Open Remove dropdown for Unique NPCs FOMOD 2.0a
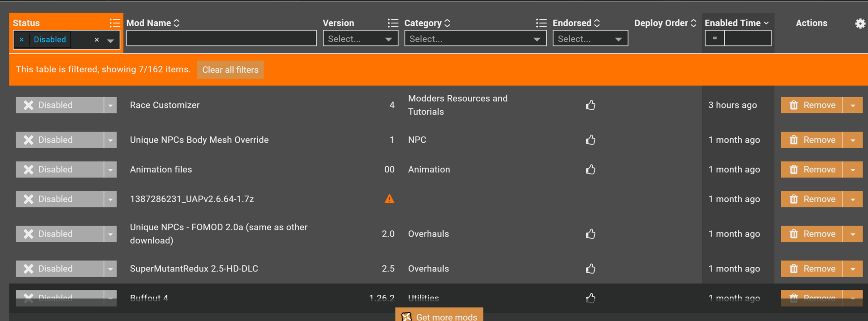The width and height of the screenshot is (868, 321). pos(853,234)
